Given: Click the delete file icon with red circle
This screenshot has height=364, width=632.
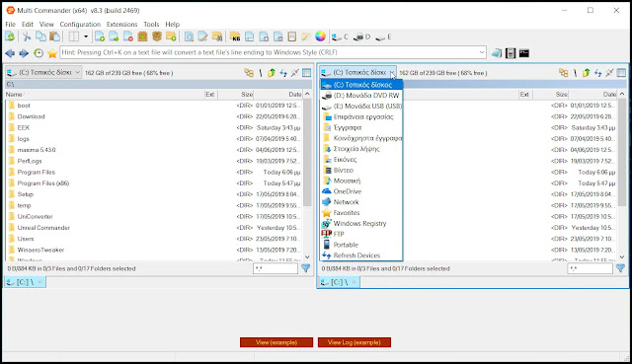Looking at the screenshot, I should [x=128, y=36].
